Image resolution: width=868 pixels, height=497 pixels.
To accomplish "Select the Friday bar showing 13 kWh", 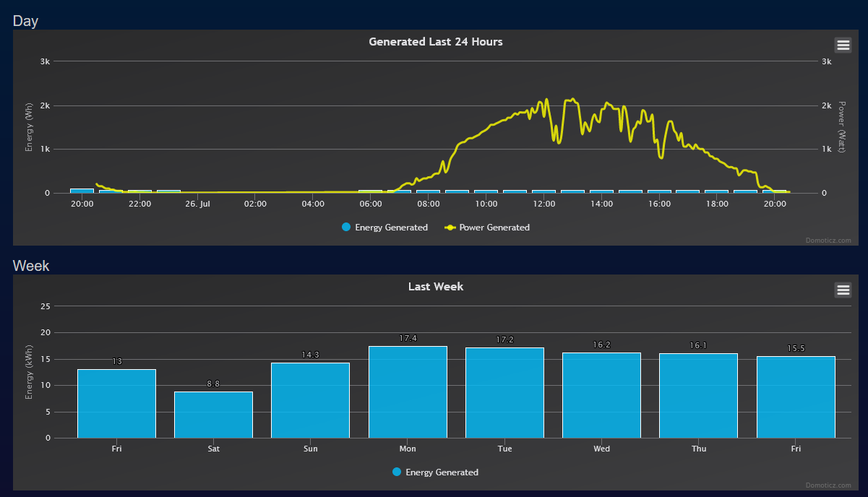I will (x=116, y=403).
